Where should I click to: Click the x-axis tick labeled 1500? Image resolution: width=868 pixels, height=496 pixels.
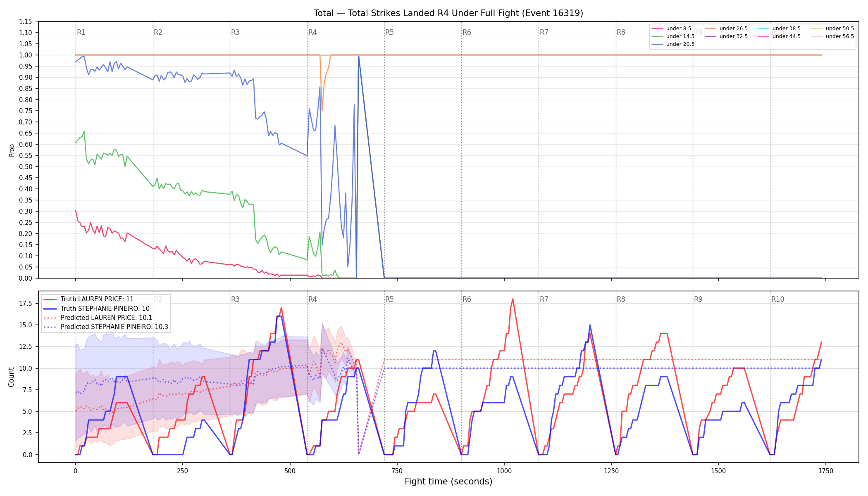(718, 471)
